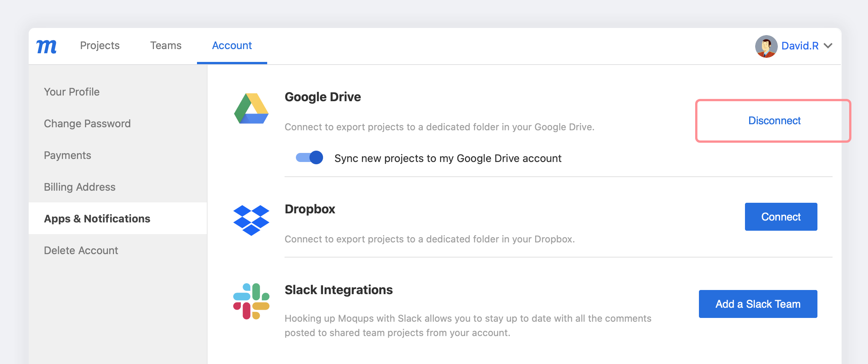This screenshot has width=868, height=364.
Task: Click the Moqups logo
Action: pos(46,46)
